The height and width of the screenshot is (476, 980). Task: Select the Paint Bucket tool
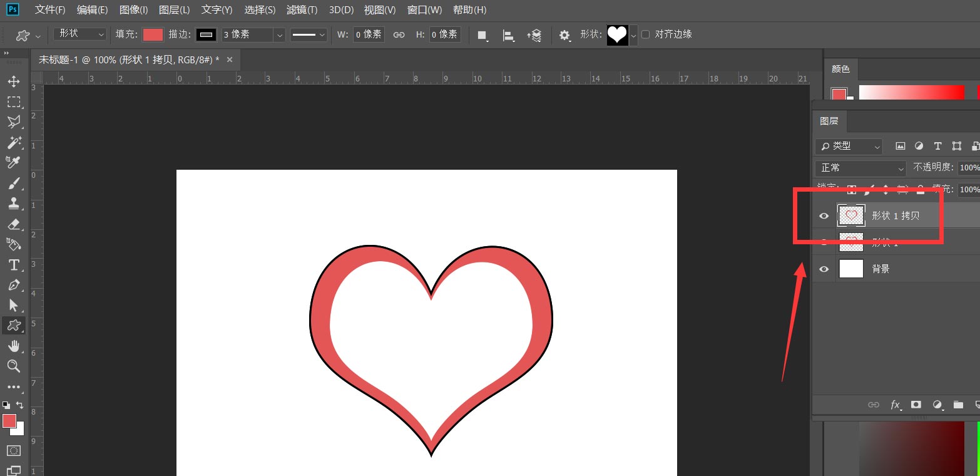(14, 244)
